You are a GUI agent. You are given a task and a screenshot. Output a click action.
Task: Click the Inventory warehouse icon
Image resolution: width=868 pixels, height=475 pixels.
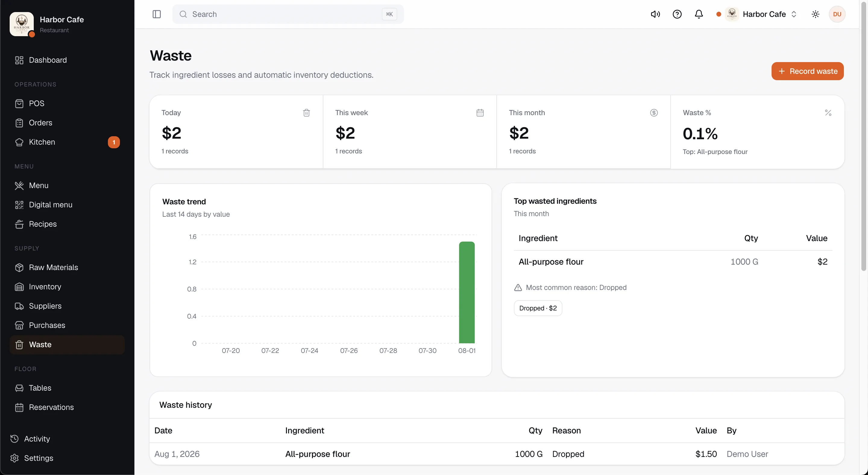coord(19,287)
